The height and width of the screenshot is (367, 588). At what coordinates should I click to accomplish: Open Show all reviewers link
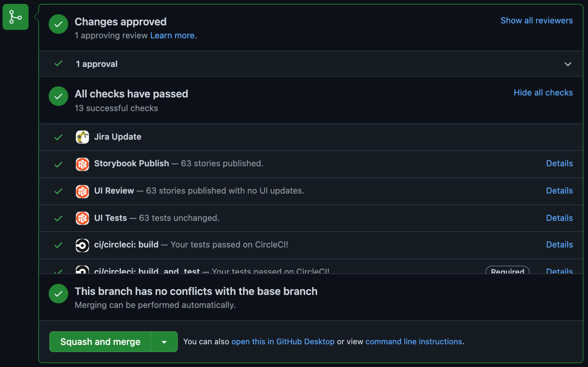537,20
